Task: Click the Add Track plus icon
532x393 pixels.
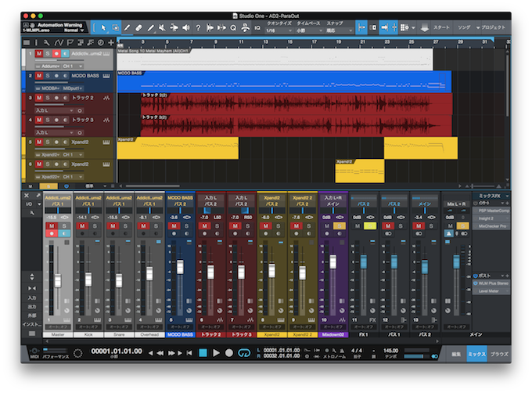Action: [x=111, y=42]
